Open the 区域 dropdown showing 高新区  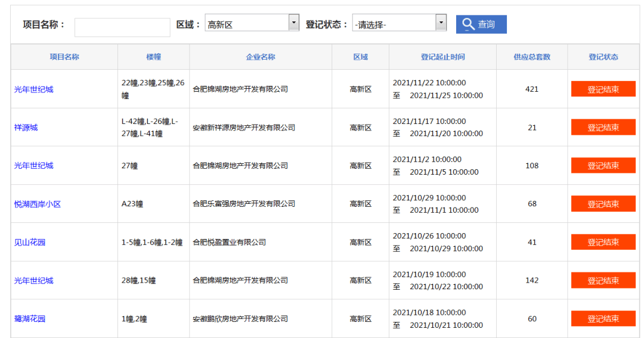[x=252, y=23]
